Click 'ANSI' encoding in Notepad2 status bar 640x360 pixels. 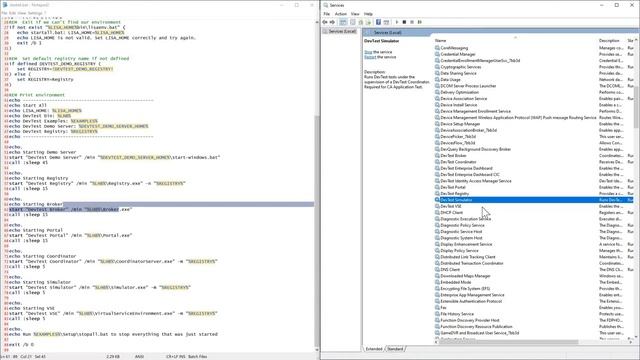tap(139, 357)
